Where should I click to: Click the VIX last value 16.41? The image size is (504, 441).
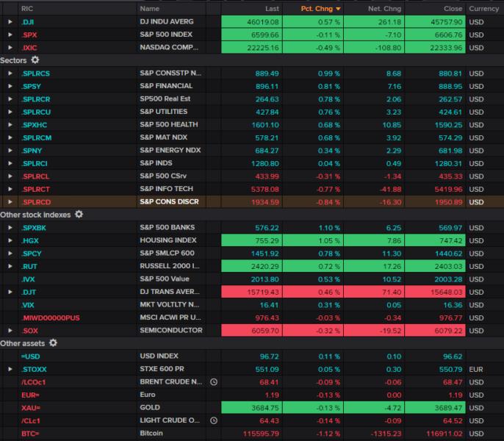pos(270,305)
